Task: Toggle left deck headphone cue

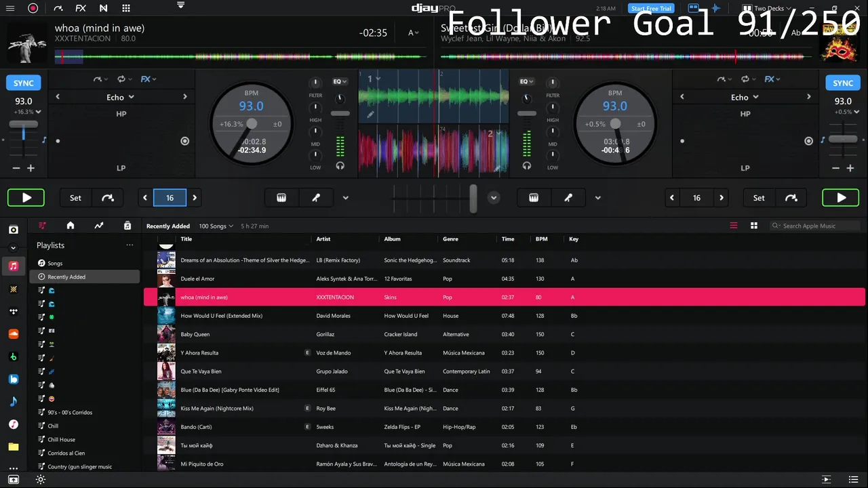Action: tap(340, 165)
